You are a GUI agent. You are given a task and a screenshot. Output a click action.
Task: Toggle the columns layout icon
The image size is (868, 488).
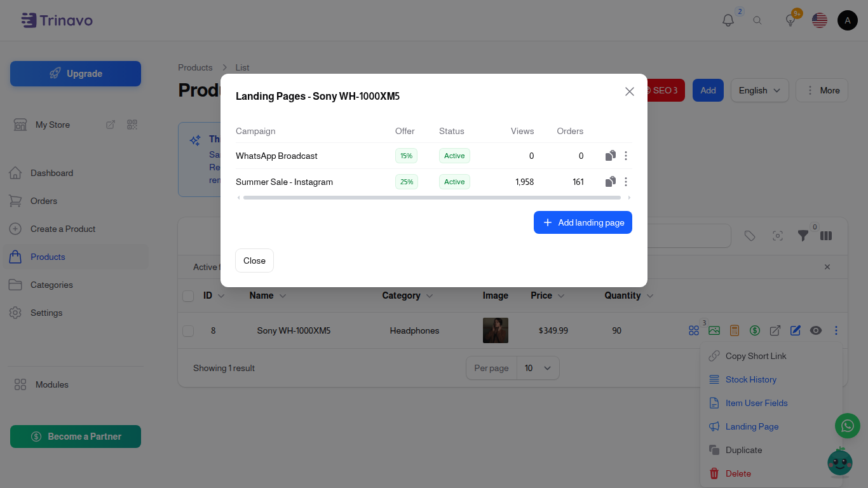point(826,236)
